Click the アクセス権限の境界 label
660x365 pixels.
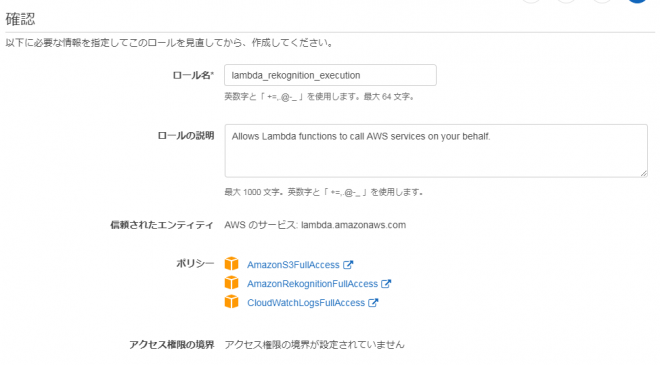pos(172,345)
